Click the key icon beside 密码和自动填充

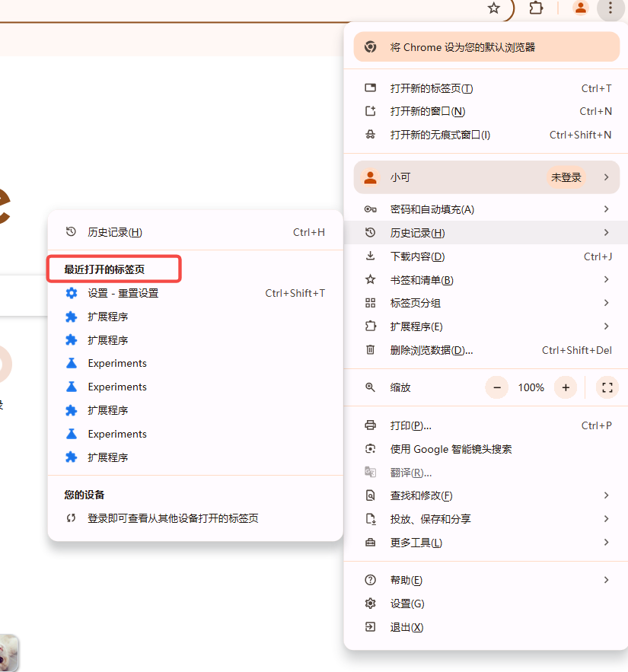coord(371,209)
